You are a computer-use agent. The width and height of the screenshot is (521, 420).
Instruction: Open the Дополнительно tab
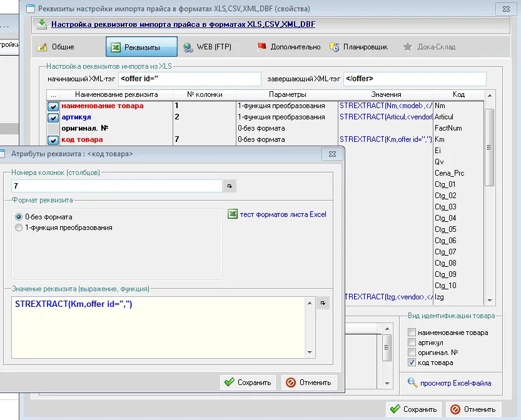[x=288, y=47]
